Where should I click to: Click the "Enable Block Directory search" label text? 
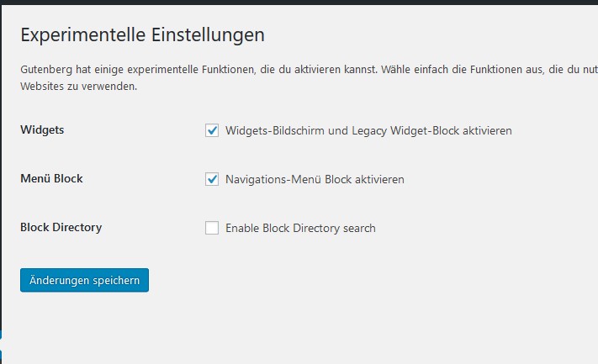(x=300, y=228)
